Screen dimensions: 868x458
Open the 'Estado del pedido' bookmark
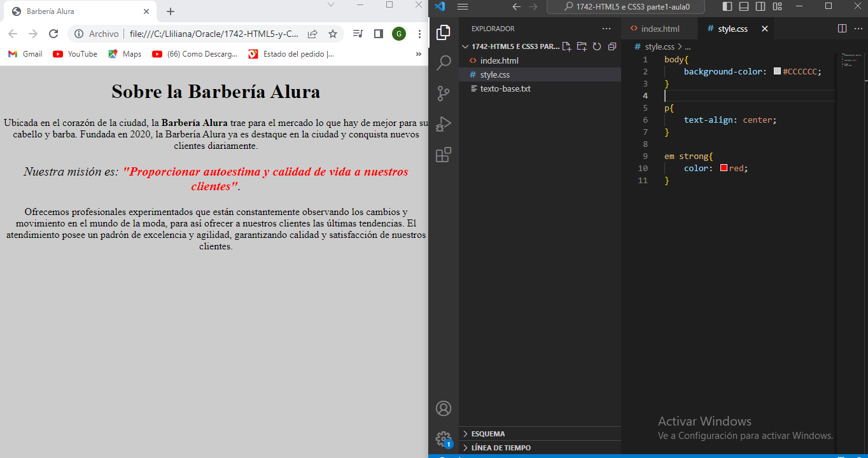[x=291, y=54]
